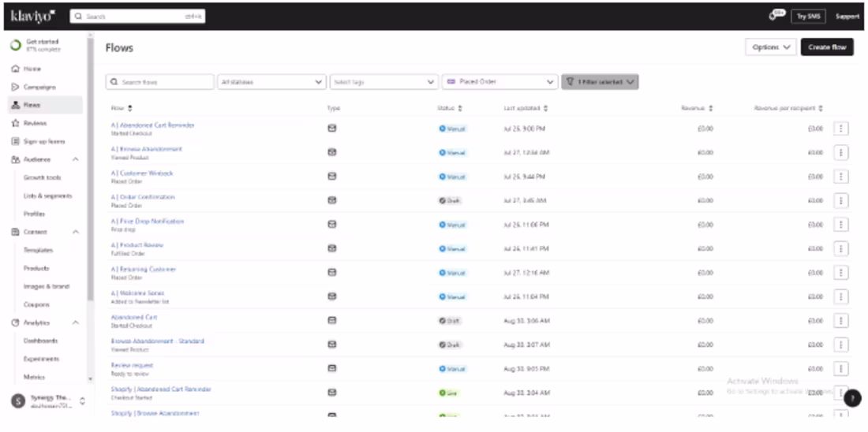Open the Synergy account switcher
Image resolution: width=868 pixels, height=432 pixels.
(49, 401)
